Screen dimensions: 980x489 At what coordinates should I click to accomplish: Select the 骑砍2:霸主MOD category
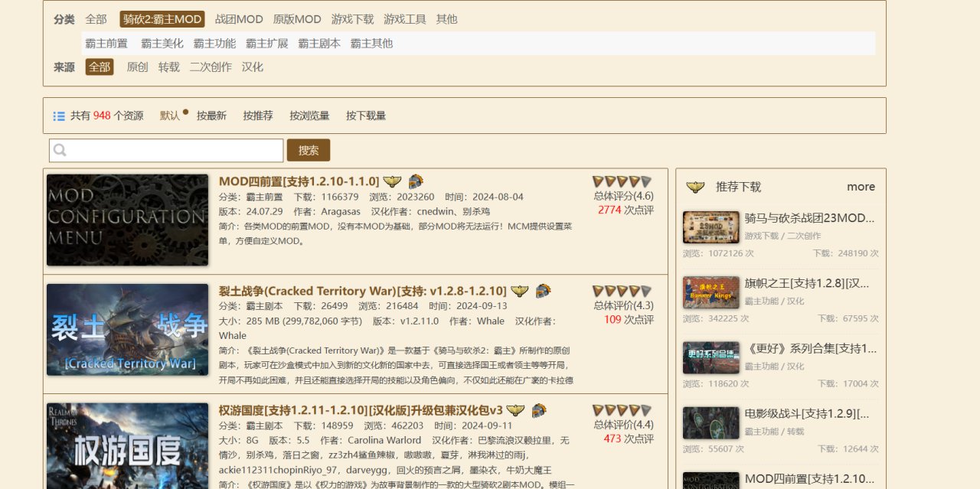pos(162,19)
